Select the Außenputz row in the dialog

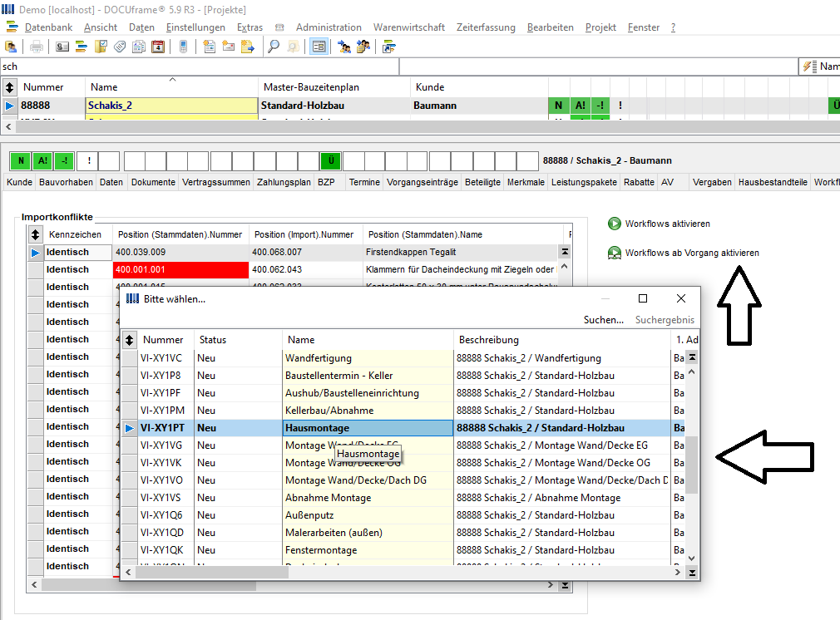click(x=403, y=515)
